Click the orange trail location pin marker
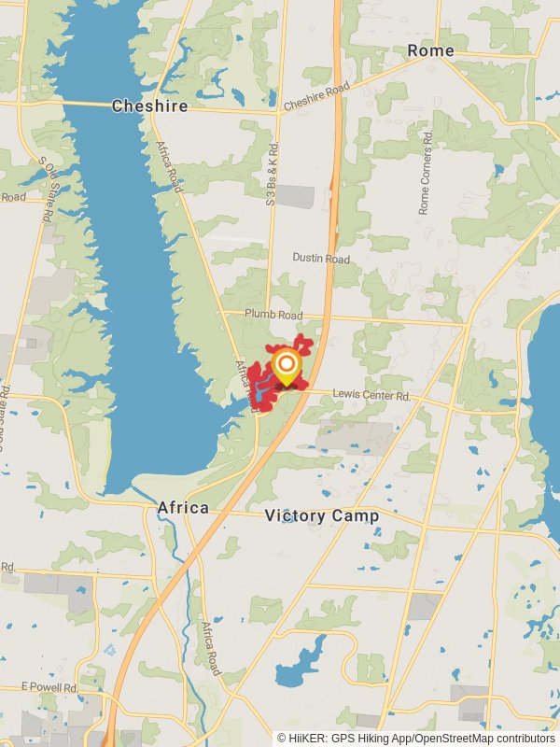The image size is (560, 747). click(287, 367)
